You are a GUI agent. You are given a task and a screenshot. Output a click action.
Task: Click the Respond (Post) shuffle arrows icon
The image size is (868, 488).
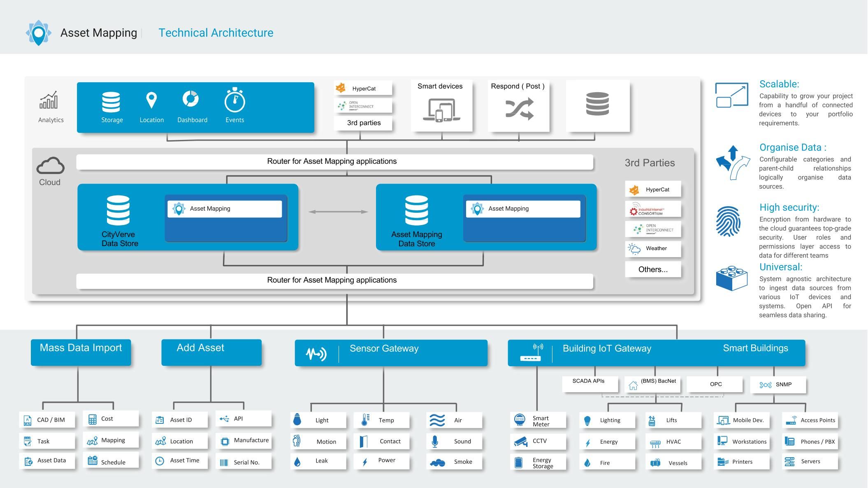coord(520,109)
